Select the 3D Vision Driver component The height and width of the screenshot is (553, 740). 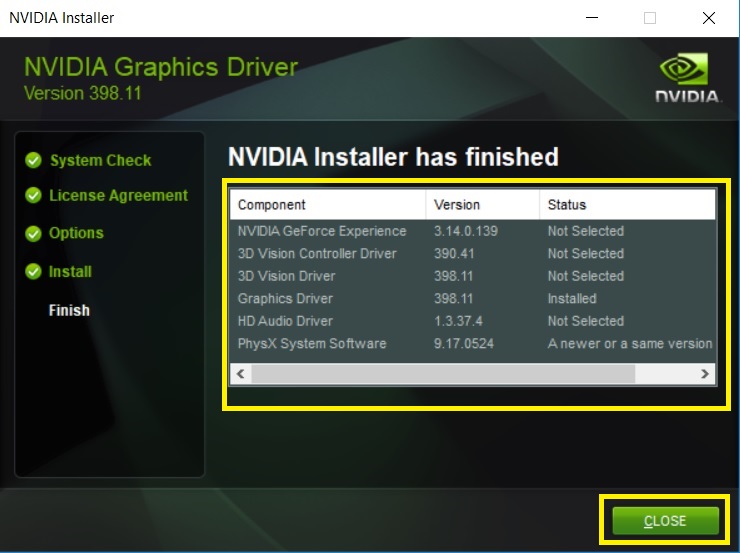tap(286, 276)
